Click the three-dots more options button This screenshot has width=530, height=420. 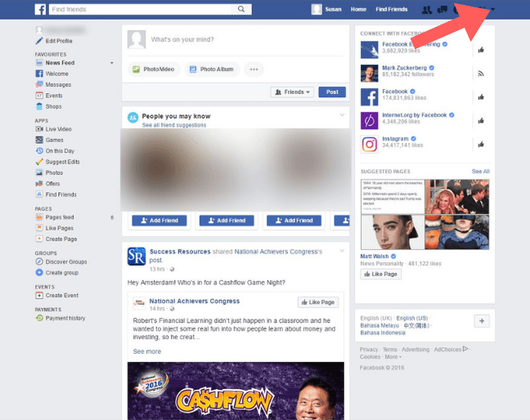(x=255, y=69)
